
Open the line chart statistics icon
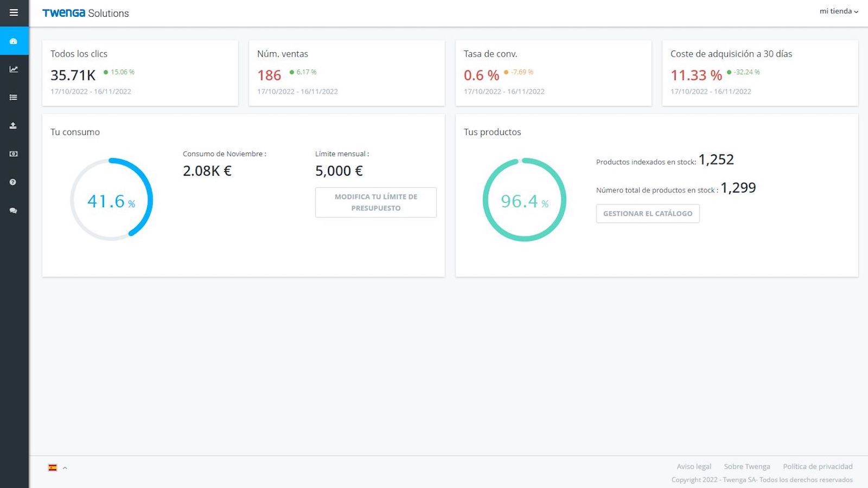pyautogui.click(x=14, y=69)
